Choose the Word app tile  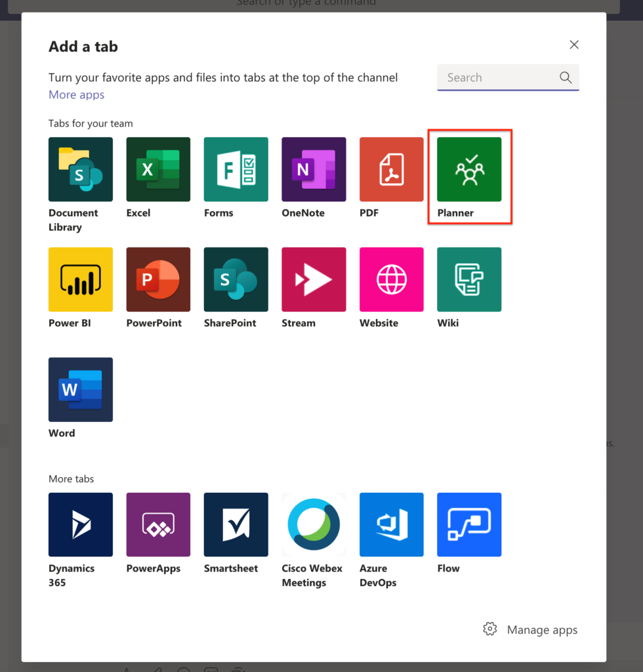pyautogui.click(x=81, y=390)
